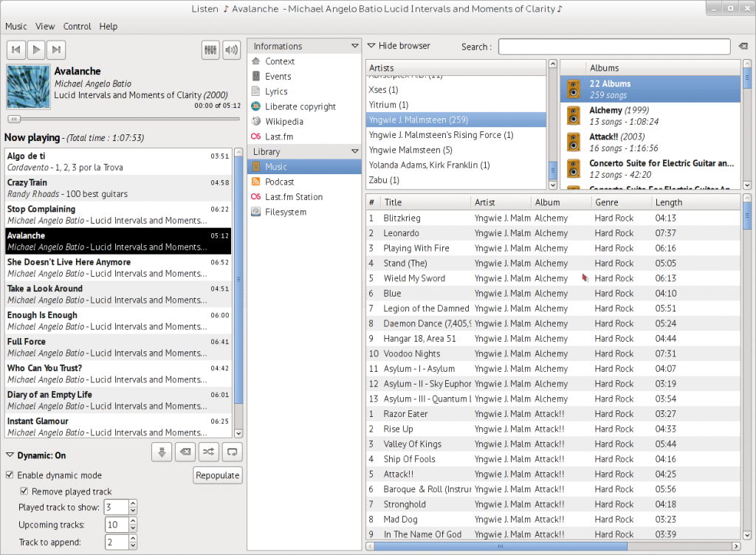The height and width of the screenshot is (555, 756).
Task: Open the equalizer
Action: [x=210, y=49]
